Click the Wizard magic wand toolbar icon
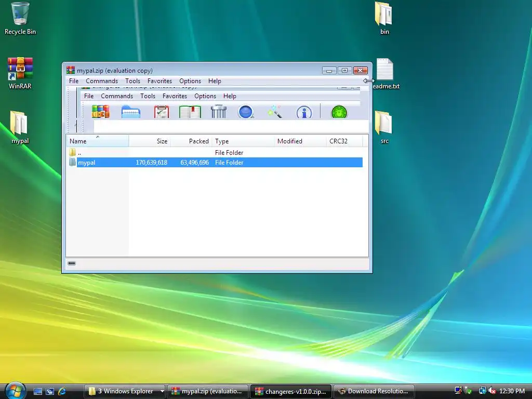 click(274, 111)
